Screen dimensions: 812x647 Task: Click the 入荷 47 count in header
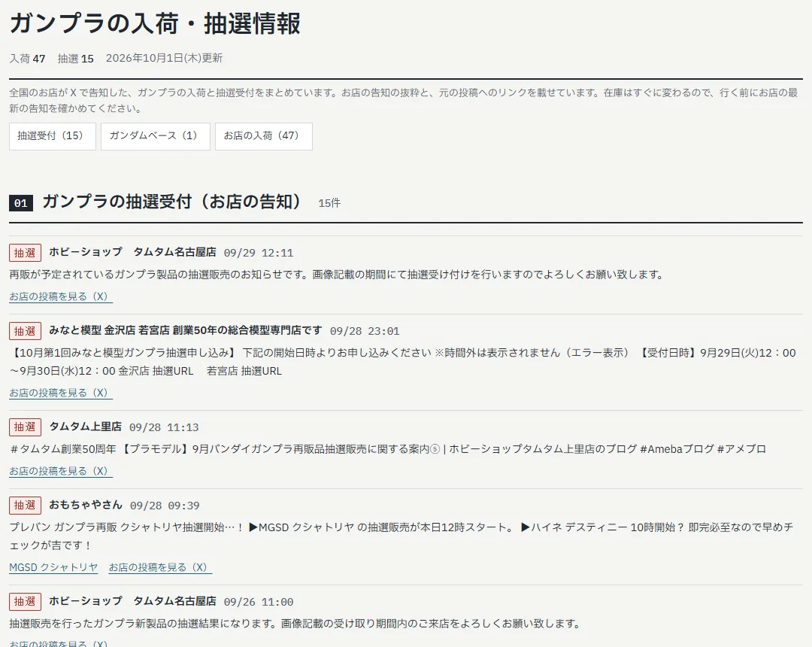[x=28, y=59]
